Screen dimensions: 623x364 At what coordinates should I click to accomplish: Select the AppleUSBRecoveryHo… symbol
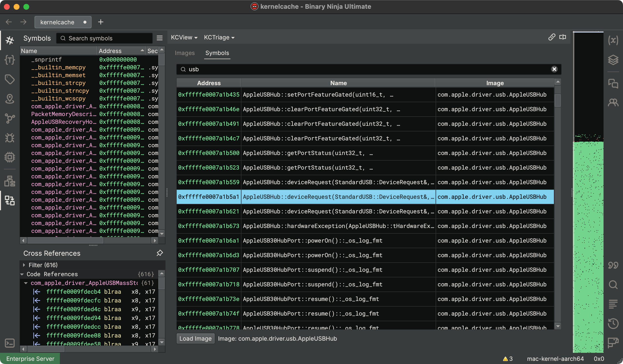coord(89,122)
